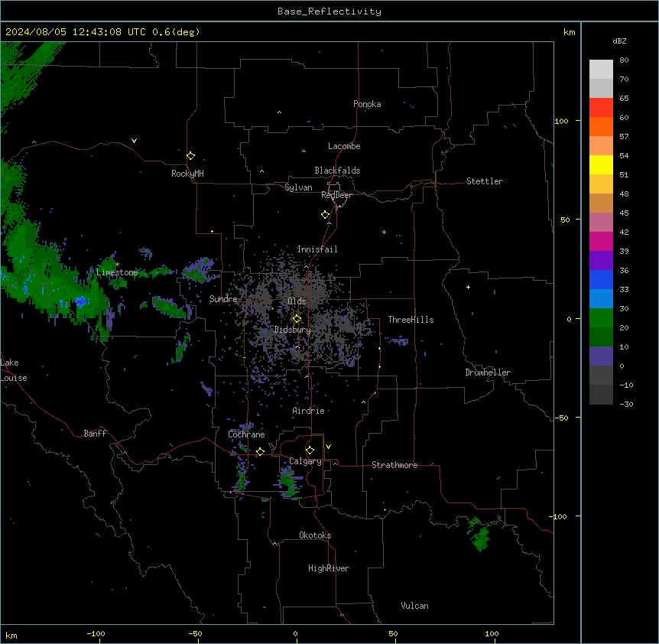Click the Base_Reflectivity title
This screenshot has width=659, height=644.
(x=329, y=11)
